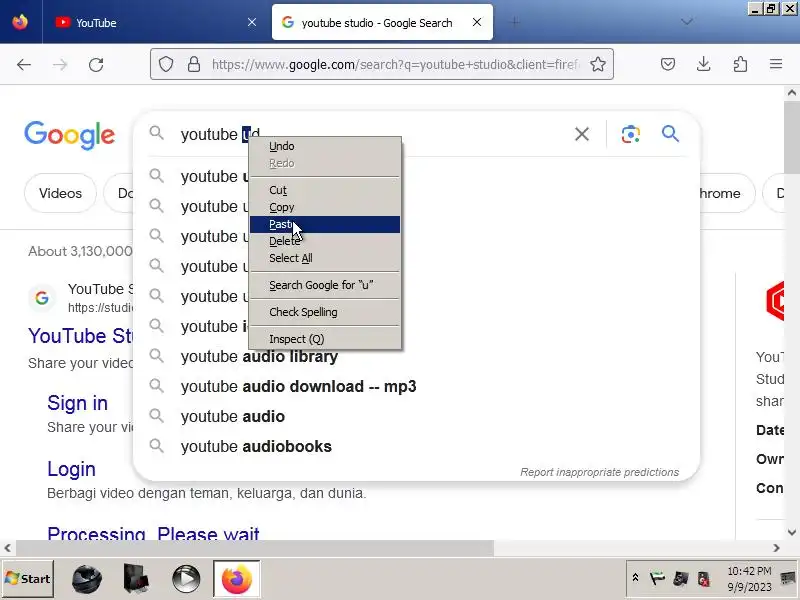Choose Copy from the context menu
Viewport: 800px width, 600px height.
pos(324,207)
